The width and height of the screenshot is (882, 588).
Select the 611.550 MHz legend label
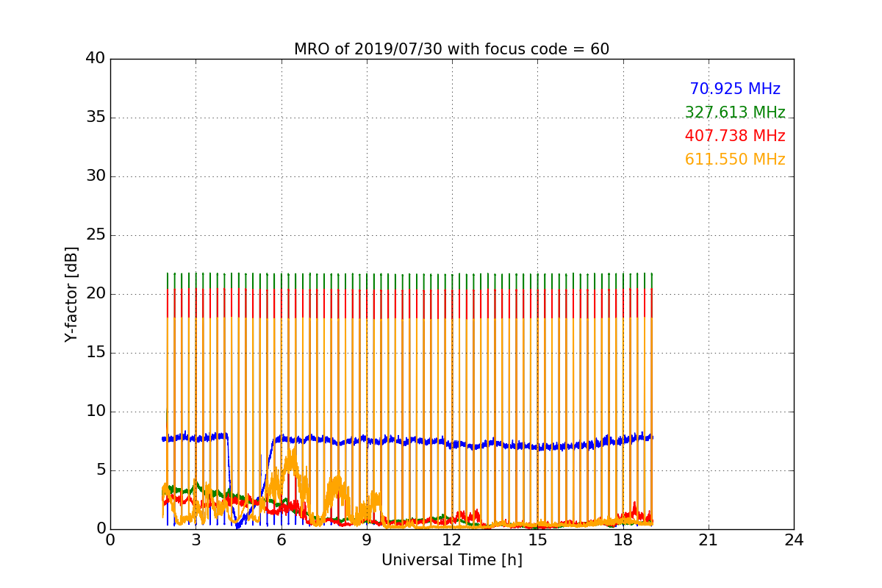pos(735,159)
